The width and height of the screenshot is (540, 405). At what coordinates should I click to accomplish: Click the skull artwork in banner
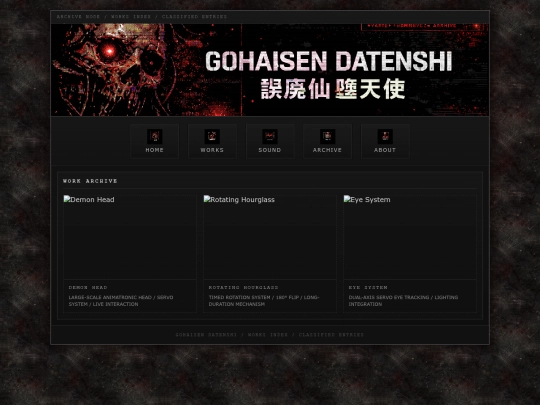tap(115, 70)
